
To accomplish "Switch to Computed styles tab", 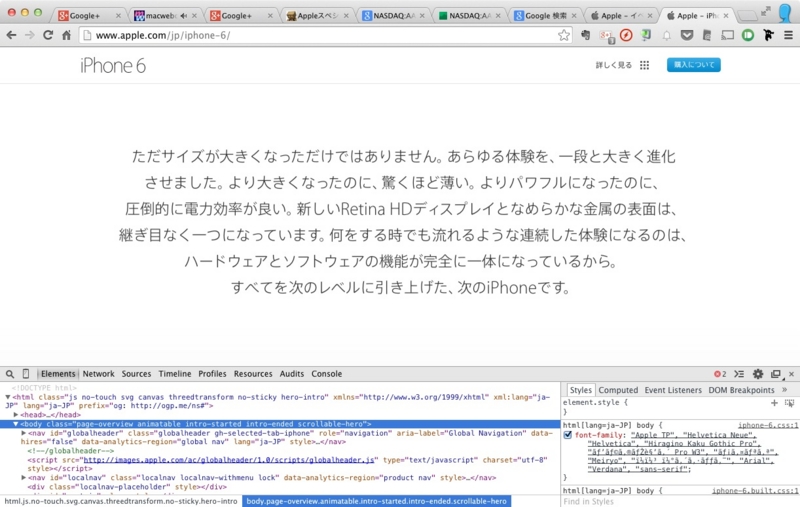I will pos(618,390).
